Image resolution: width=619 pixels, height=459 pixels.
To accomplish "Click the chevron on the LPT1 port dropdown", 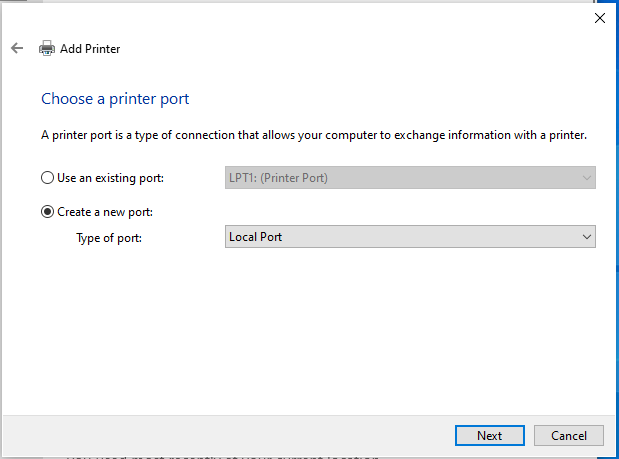I will click(x=587, y=178).
